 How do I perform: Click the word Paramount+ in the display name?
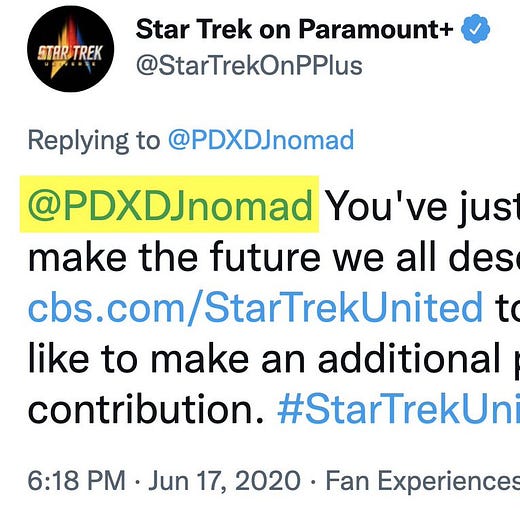(376, 29)
